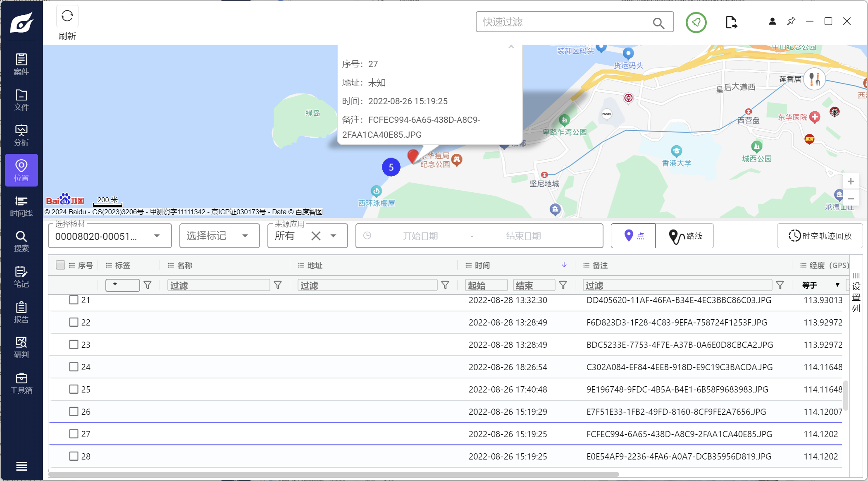The width and height of the screenshot is (868, 481).
Task: Click the export document icon
Action: tap(731, 22)
